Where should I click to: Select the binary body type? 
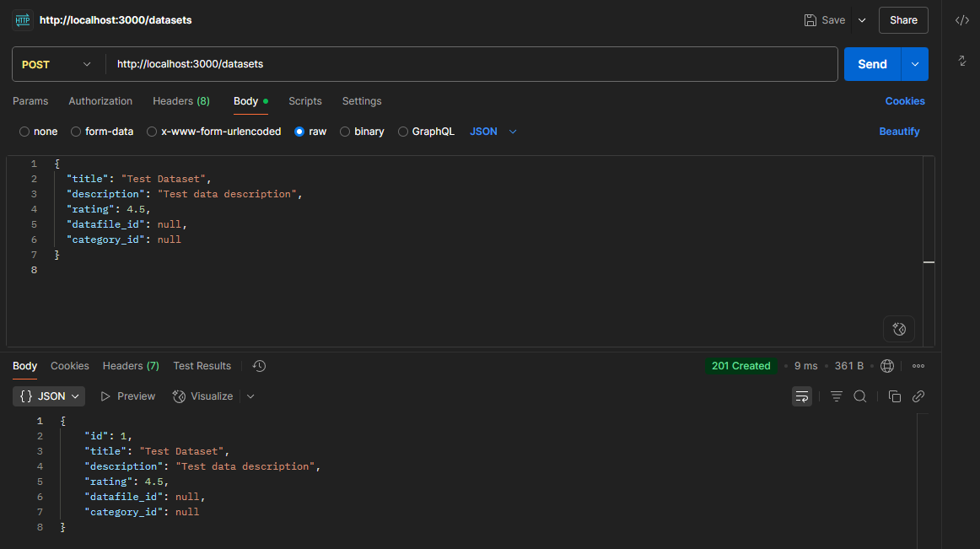coord(362,132)
